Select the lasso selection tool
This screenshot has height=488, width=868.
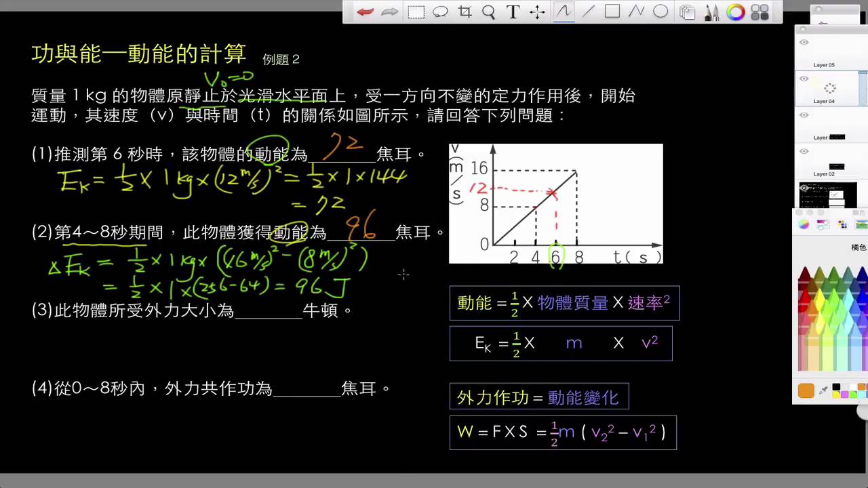[441, 12]
